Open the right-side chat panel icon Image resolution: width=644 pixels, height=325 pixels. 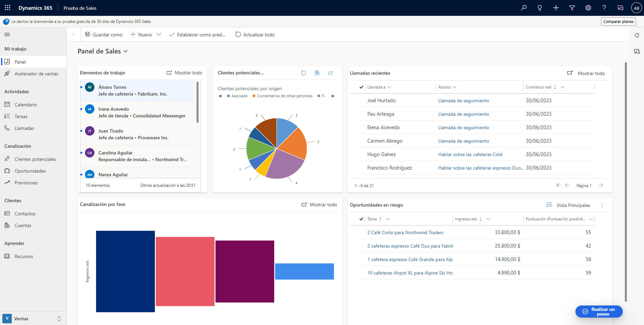637,51
